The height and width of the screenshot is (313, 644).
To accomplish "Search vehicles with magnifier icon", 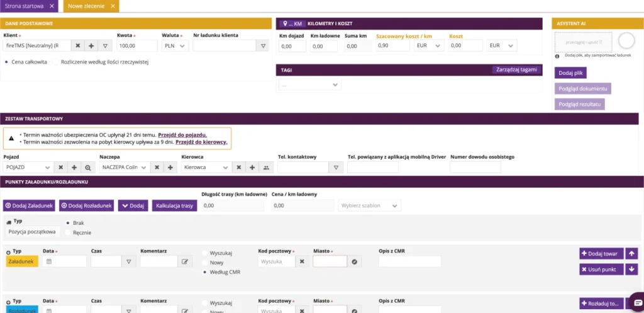I will tap(87, 168).
